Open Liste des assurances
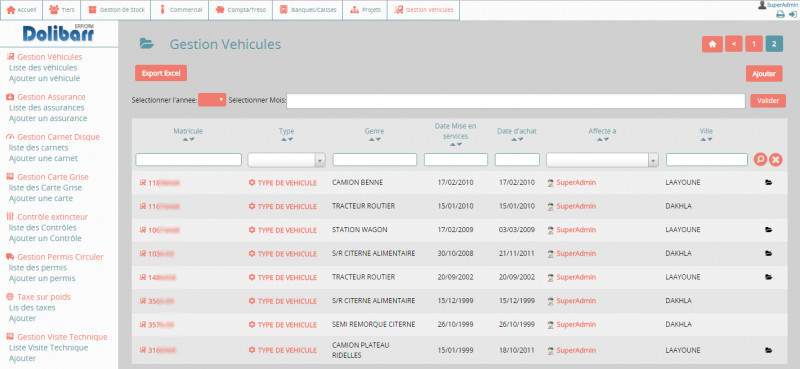Screen dimensions: 800x369 (46, 108)
